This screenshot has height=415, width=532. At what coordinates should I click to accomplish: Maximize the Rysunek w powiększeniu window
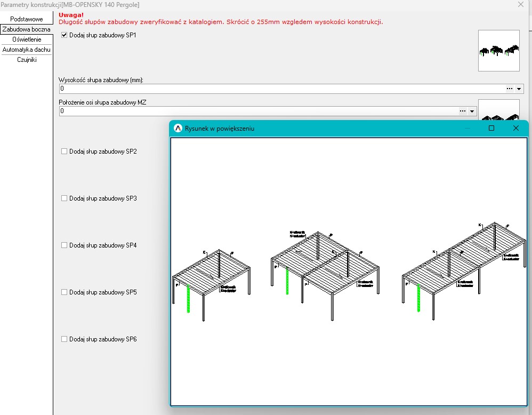[491, 128]
